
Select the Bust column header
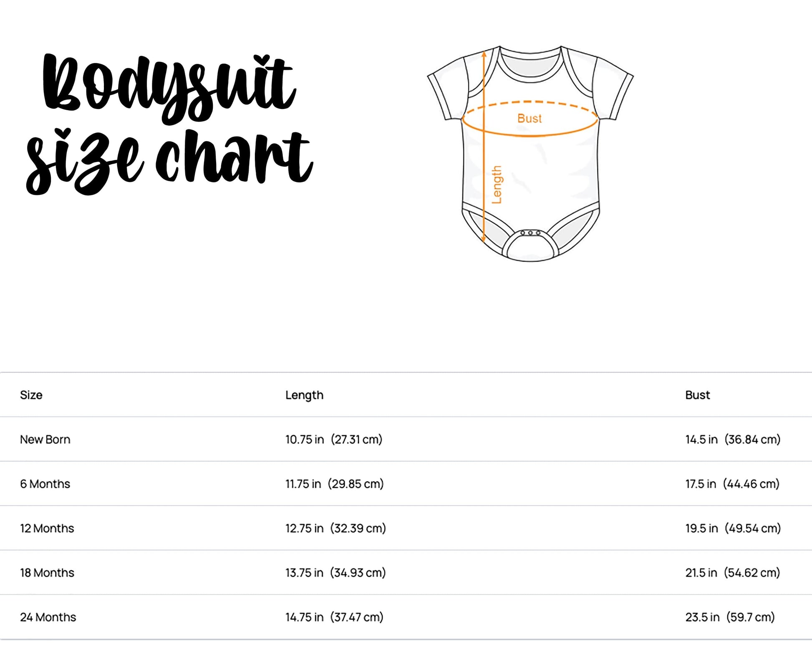697,395
